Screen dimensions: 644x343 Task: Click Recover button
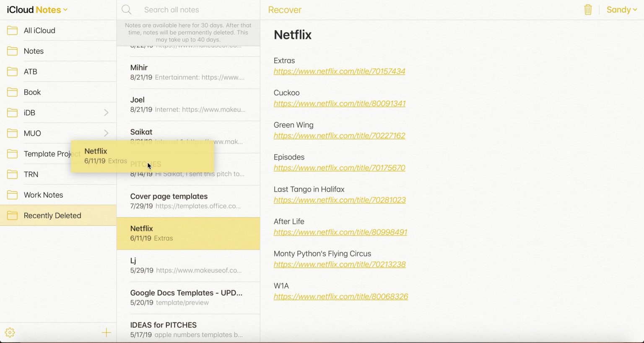click(x=285, y=10)
